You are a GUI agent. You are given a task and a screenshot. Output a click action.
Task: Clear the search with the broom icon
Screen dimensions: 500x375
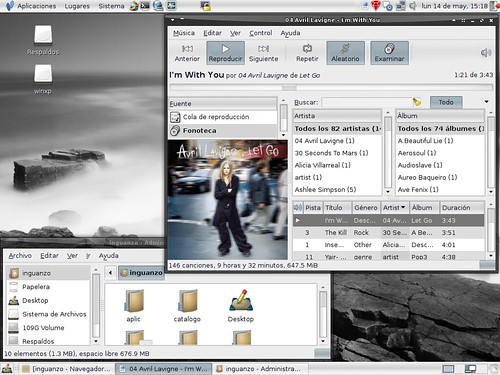click(x=417, y=102)
